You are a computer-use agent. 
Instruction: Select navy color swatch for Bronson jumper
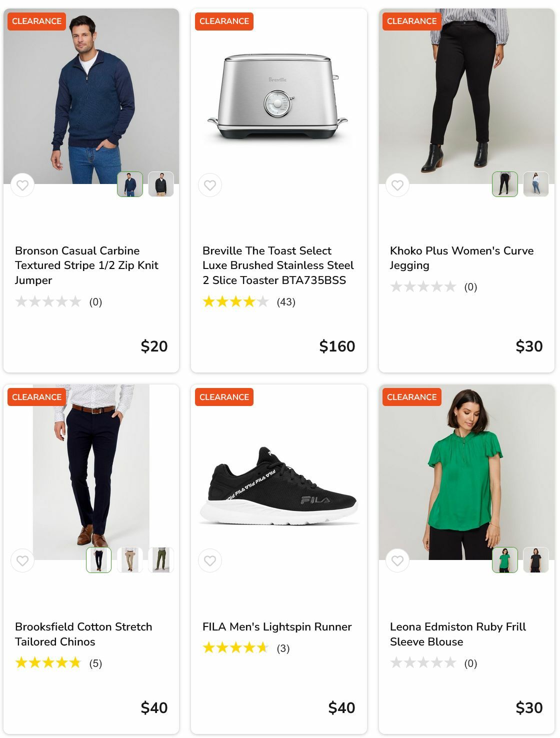(x=130, y=184)
